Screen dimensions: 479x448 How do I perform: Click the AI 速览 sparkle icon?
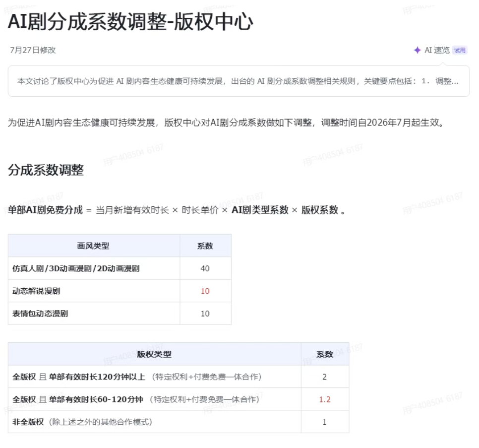click(x=418, y=50)
